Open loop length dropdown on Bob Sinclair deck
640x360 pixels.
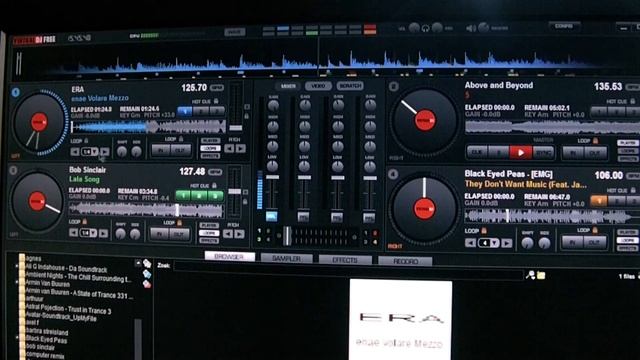pyautogui.click(x=93, y=233)
